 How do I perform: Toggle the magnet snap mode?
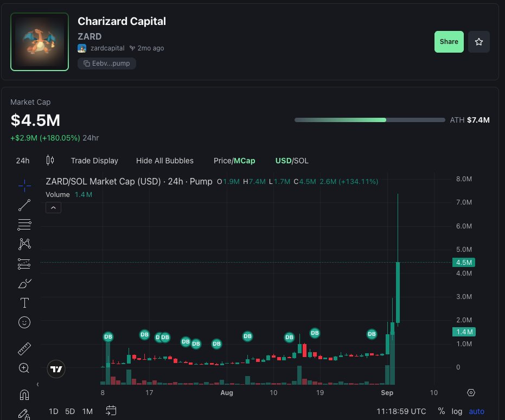pos(24,394)
